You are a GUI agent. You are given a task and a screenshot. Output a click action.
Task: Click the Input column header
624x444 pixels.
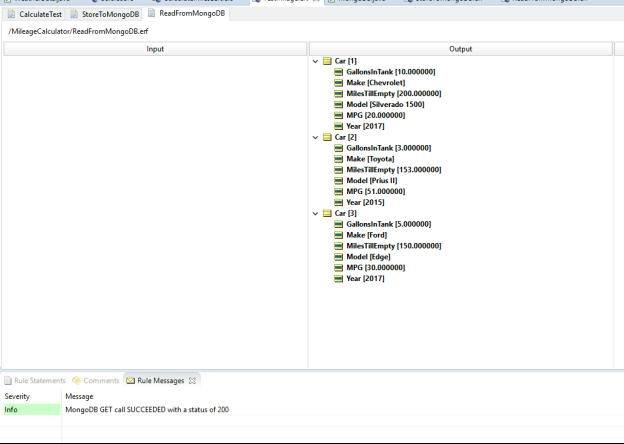tap(155, 49)
